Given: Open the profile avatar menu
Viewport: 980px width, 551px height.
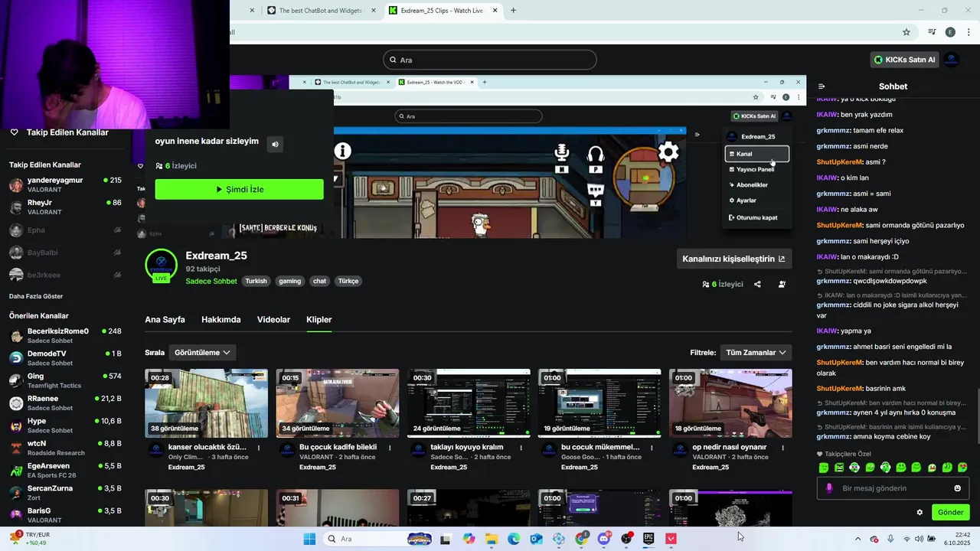Looking at the screenshot, I should point(952,60).
